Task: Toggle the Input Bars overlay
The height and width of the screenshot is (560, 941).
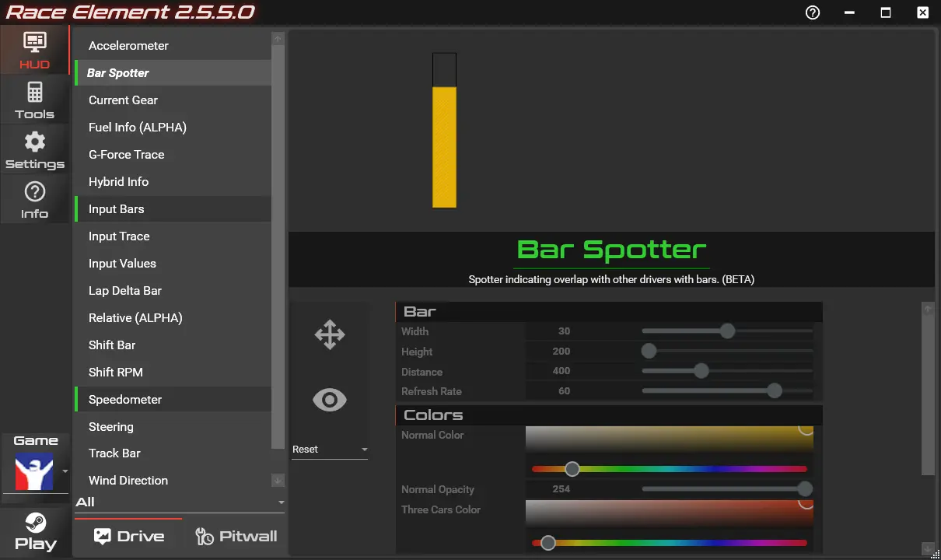Action: pos(117,209)
